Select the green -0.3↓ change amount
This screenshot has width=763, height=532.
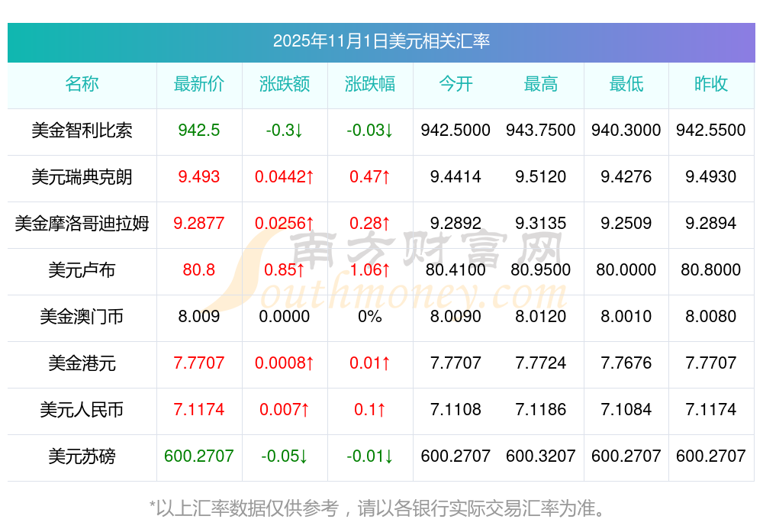click(x=285, y=131)
